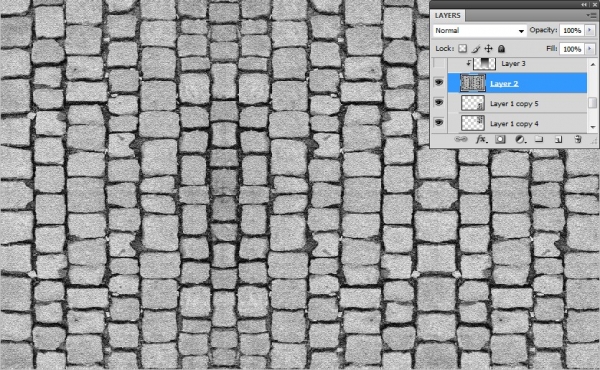
Task: Click the link layers icon
Action: pyautogui.click(x=461, y=139)
